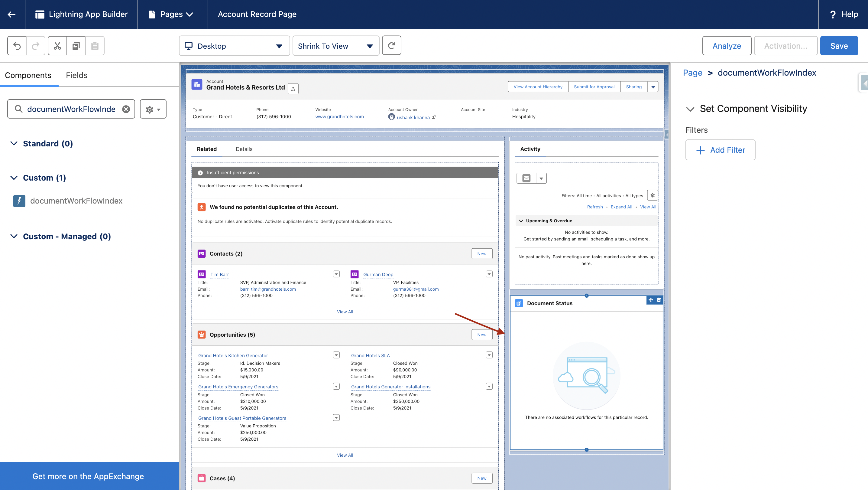This screenshot has height=490, width=868.
Task: Select the Details tab
Action: tap(244, 149)
